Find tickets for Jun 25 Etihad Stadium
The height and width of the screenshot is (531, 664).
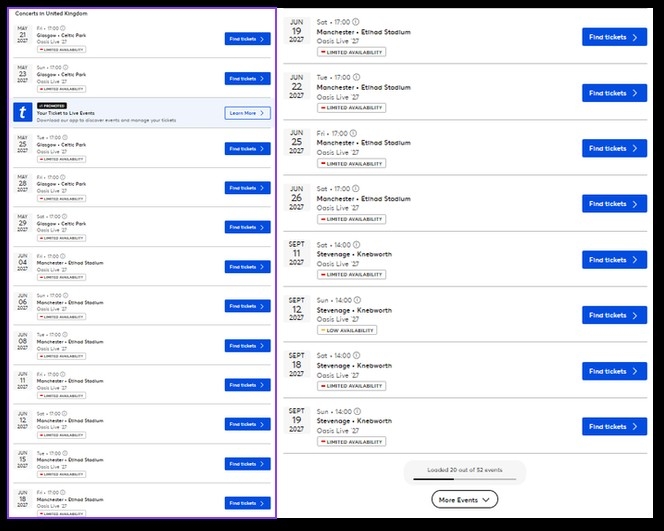click(614, 148)
